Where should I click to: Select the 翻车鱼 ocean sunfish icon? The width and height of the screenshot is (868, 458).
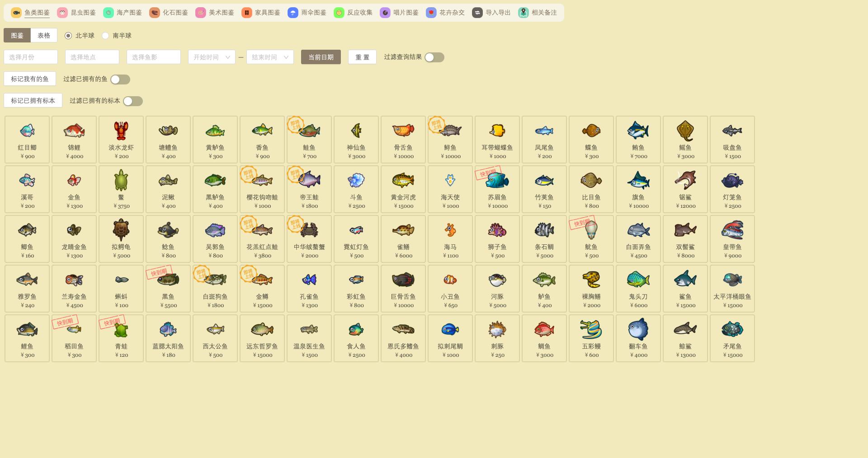pos(638,329)
